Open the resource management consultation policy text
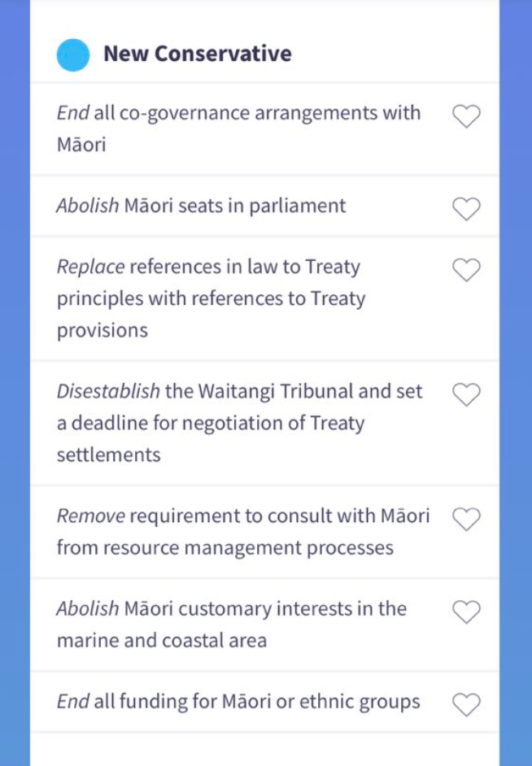 (x=242, y=532)
